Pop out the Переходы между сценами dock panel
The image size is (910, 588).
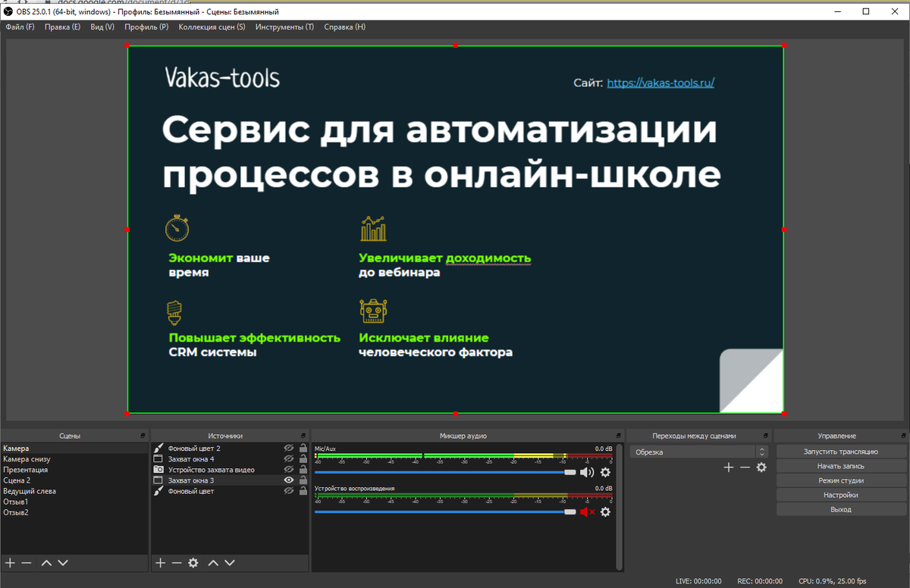coord(764,436)
